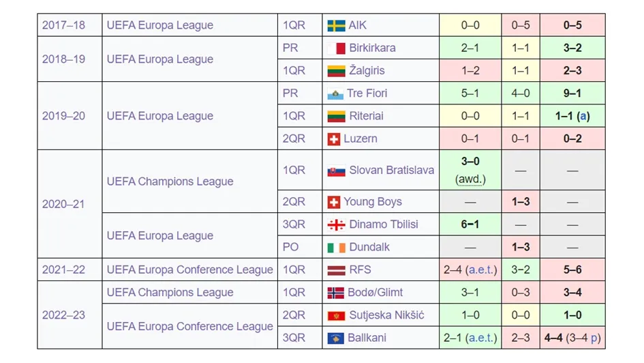Follow the Luzern link

click(x=361, y=139)
